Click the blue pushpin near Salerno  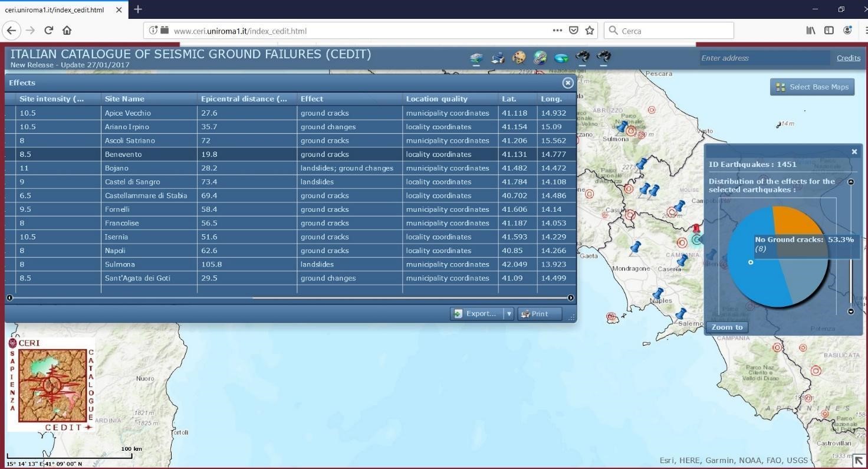click(682, 313)
